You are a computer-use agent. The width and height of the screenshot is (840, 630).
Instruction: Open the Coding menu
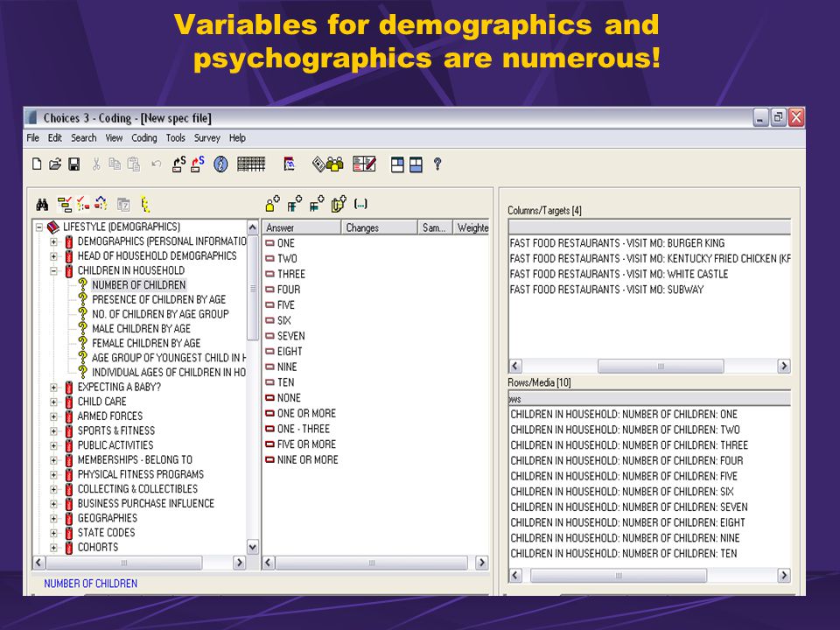(144, 137)
